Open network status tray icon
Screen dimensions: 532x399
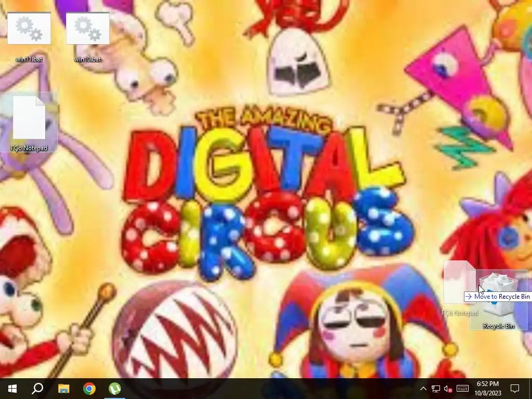[436, 389]
